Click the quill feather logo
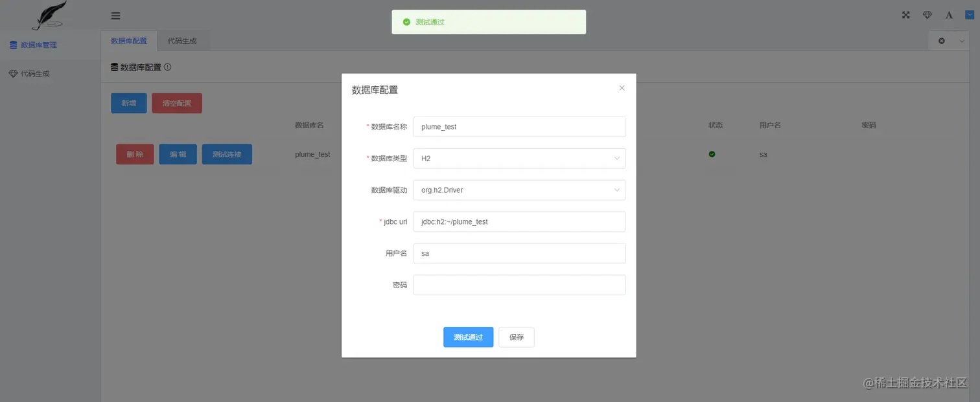This screenshot has width=980, height=402. 50,15
